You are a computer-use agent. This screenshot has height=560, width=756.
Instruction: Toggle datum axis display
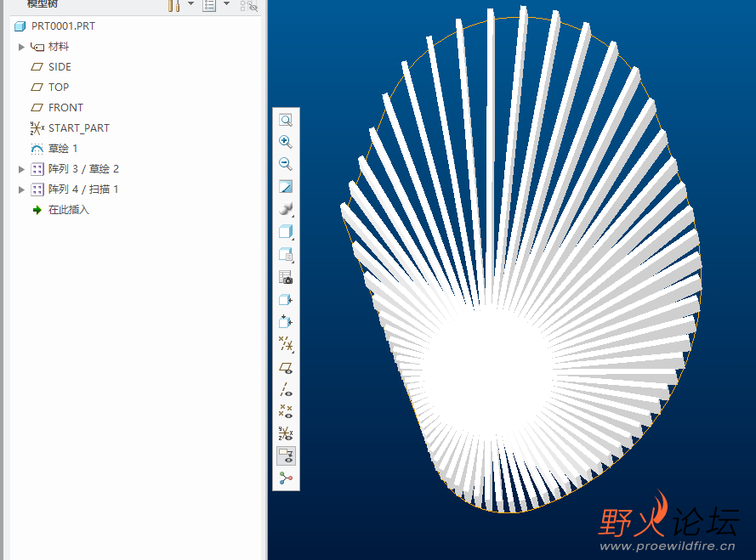click(286, 389)
